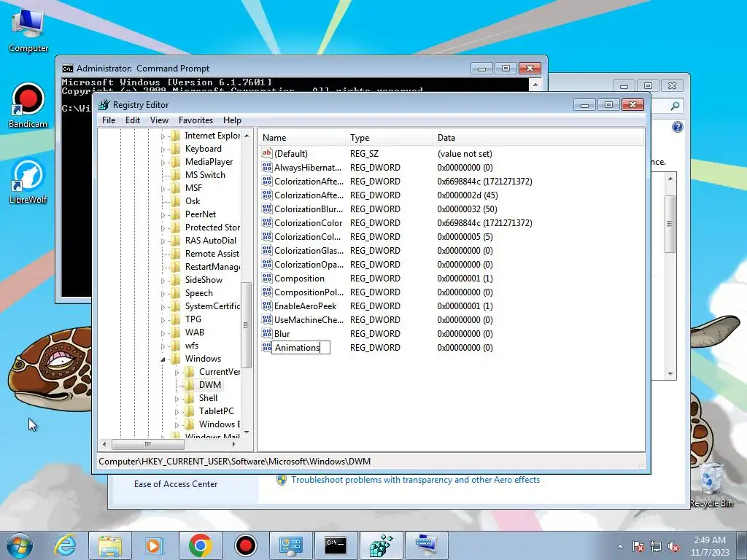This screenshot has width=747, height=560.
Task: Click the back window's vertical scrollbar thumb
Action: tap(670, 224)
